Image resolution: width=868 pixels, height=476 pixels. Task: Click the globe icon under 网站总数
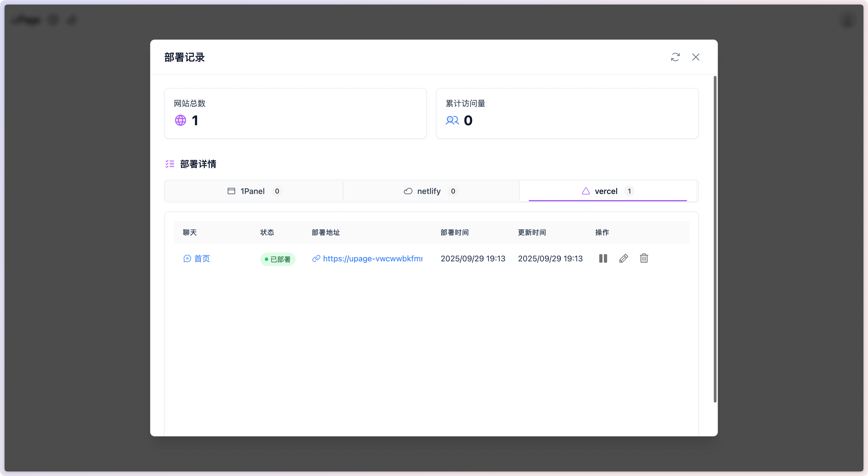tap(180, 120)
